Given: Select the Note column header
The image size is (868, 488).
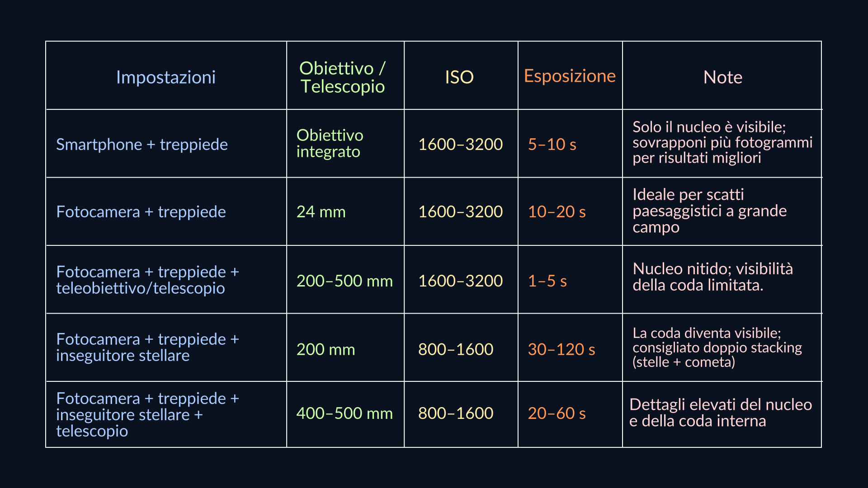Looking at the screenshot, I should pyautogui.click(x=722, y=77).
